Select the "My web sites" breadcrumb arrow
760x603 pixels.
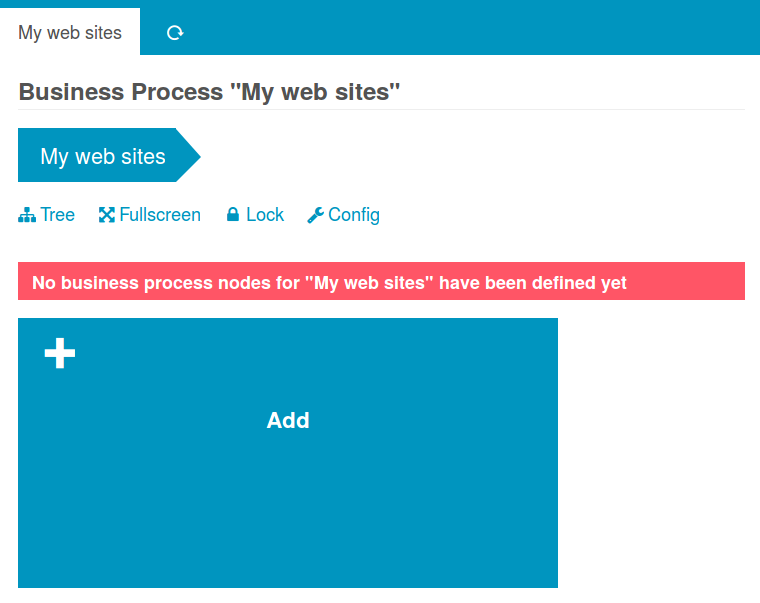102,156
